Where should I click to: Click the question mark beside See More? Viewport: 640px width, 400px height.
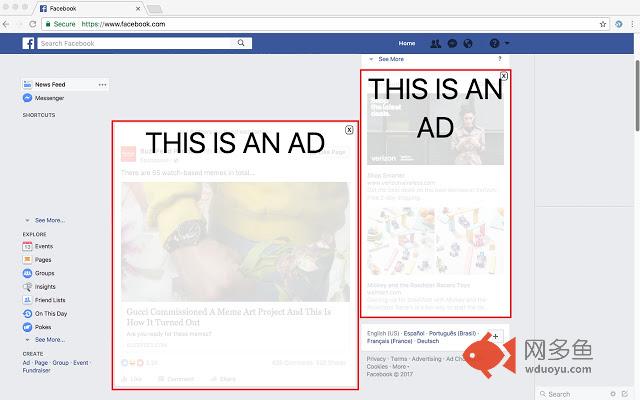pyautogui.click(x=500, y=59)
